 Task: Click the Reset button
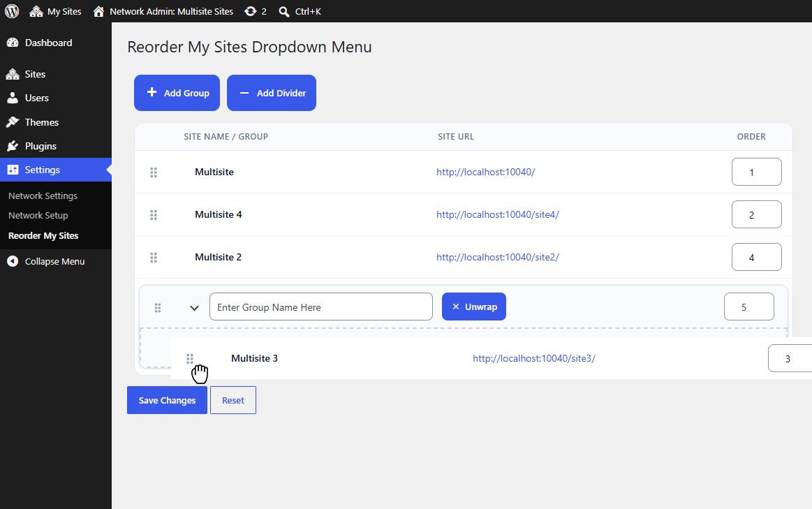pyautogui.click(x=233, y=400)
